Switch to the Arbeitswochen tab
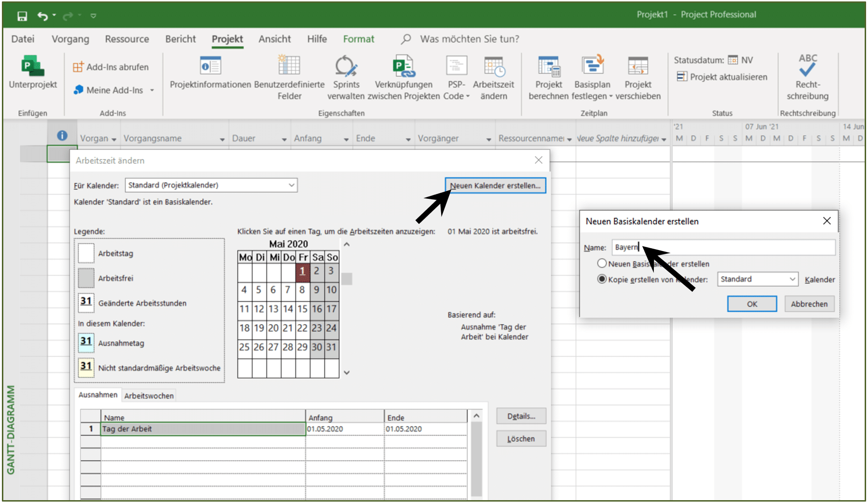868x503 pixels. (x=149, y=396)
